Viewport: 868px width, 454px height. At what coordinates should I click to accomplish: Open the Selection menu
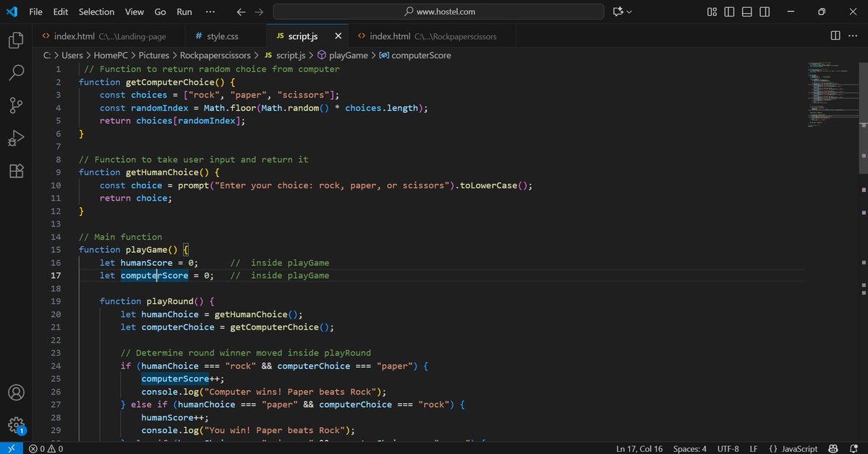pos(96,12)
